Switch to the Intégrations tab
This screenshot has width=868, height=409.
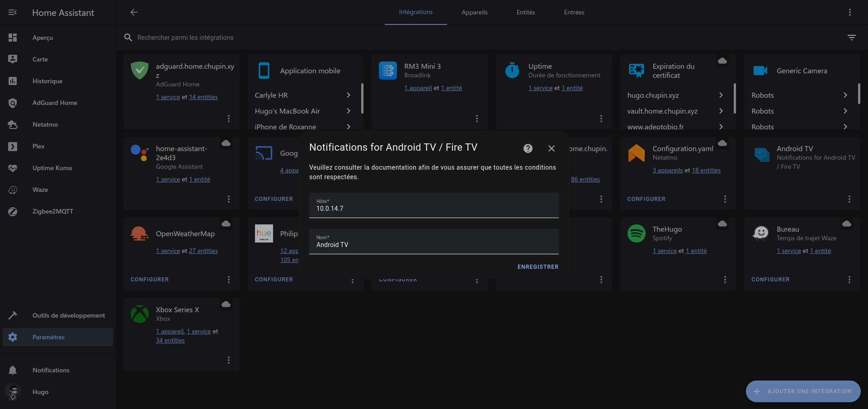[x=416, y=12]
